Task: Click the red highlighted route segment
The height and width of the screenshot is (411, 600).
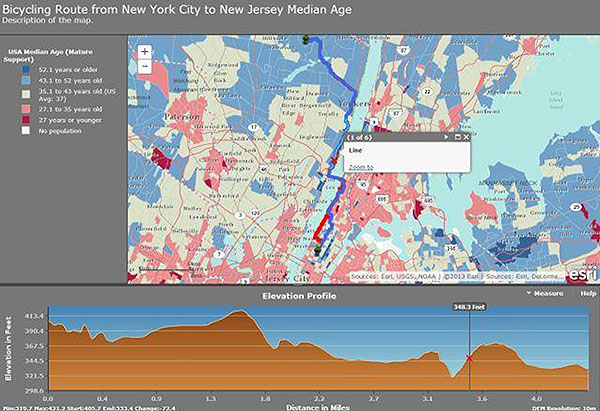Action: coord(324,225)
